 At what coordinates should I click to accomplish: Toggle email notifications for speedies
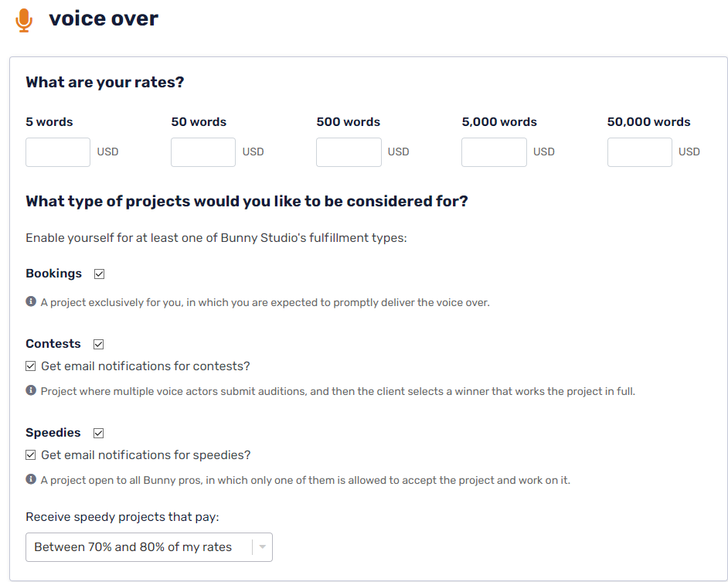coord(31,454)
